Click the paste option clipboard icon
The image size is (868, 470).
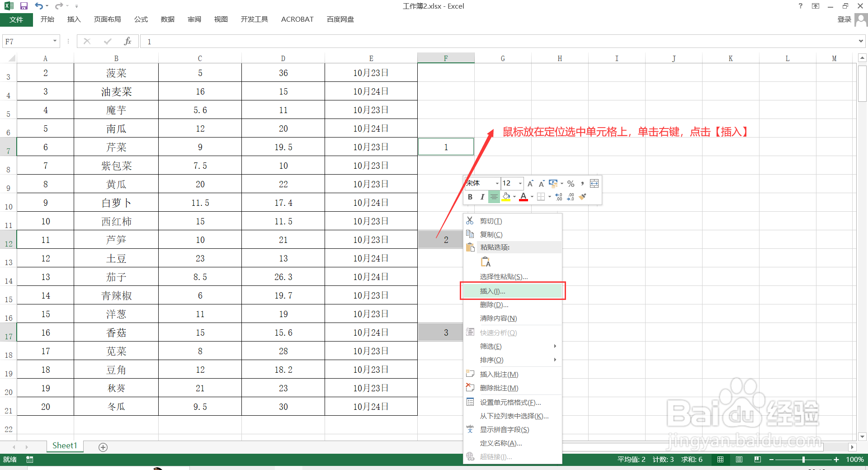486,262
